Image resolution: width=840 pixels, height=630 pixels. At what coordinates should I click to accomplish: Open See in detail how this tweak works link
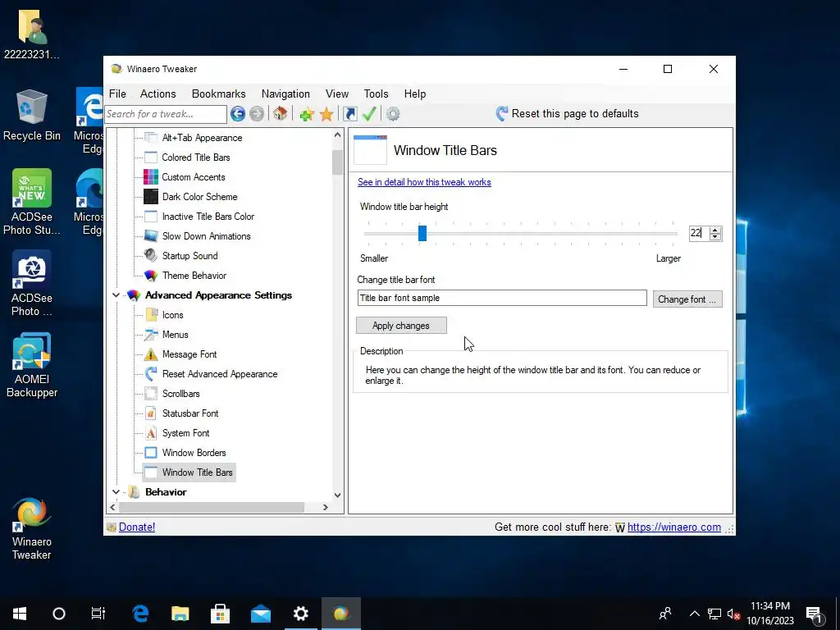[424, 182]
